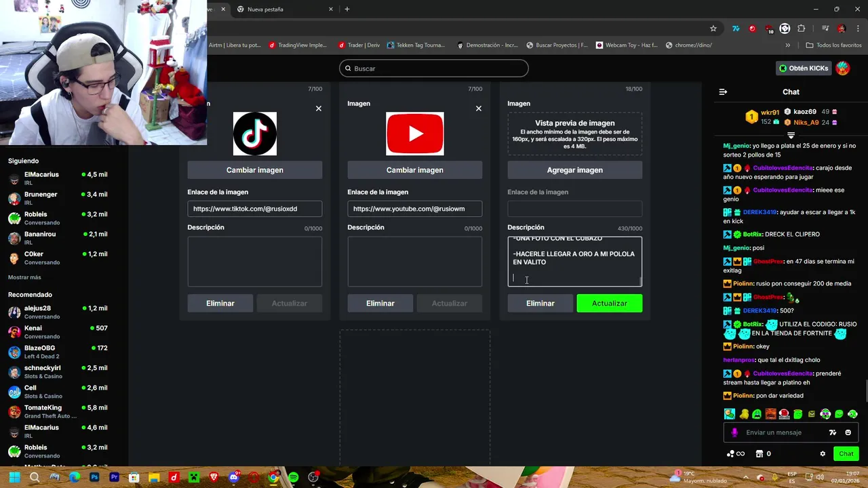Viewport: 868px width, 488px height.
Task: Open the Chrome three-dot menu
Action: tap(858, 28)
